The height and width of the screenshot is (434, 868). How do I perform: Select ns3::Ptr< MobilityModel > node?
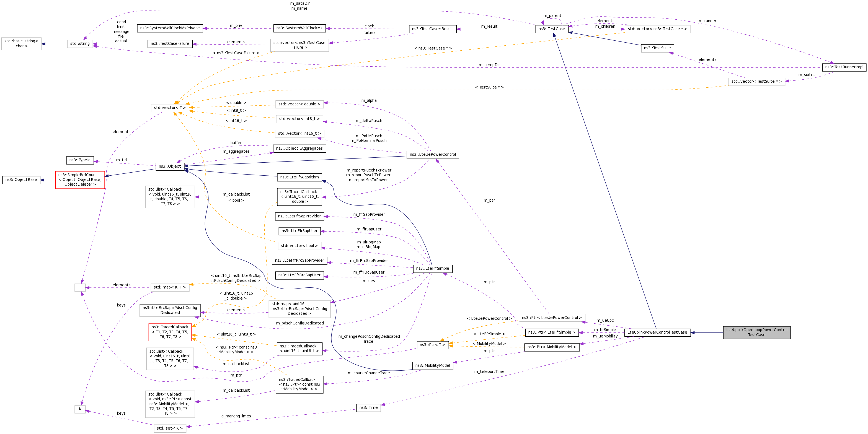point(552,347)
